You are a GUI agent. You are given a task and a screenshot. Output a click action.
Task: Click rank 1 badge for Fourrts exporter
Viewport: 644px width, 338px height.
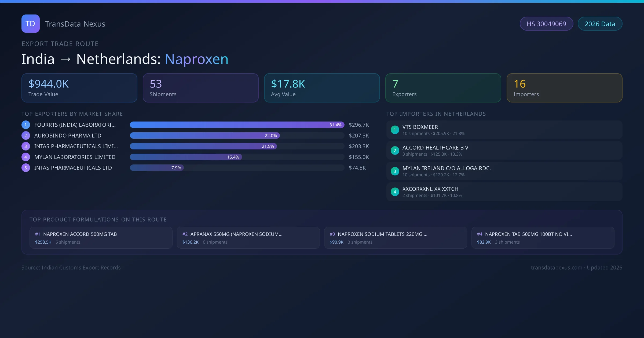pos(25,125)
